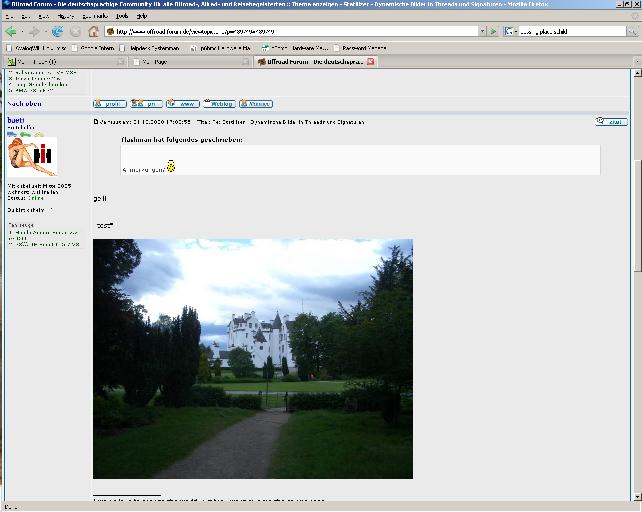Viewport: 642px width, 512px height.
Task: Click the yellow smiley in the quoted text
Action: tap(171, 166)
